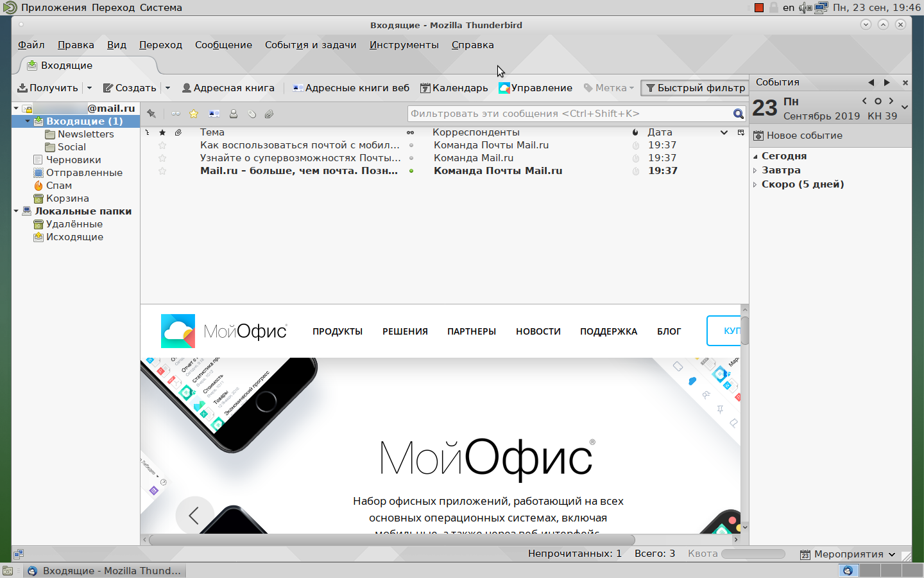Open the Вид menu
The width and height of the screenshot is (924, 578).
[117, 45]
